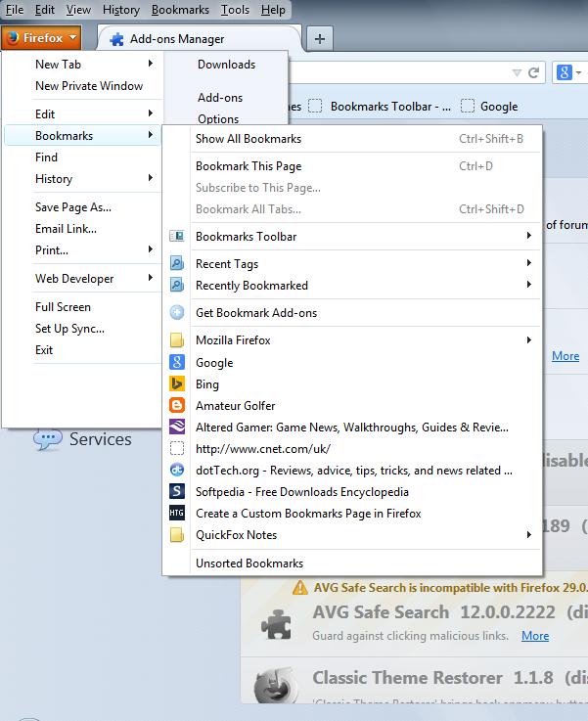Open the URL bar history dropdown arrow
588x721 pixels.
(x=518, y=72)
